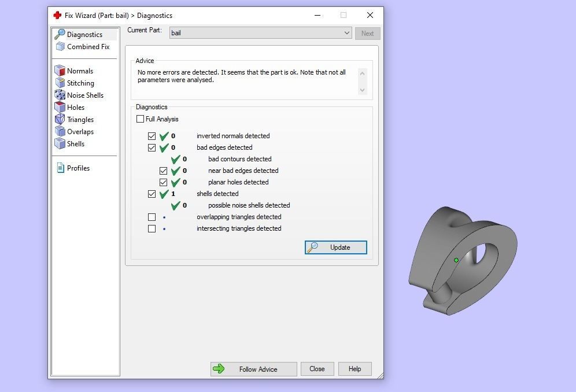The image size is (576, 392).
Task: Select the Shells label in sidebar
Action: coord(76,143)
